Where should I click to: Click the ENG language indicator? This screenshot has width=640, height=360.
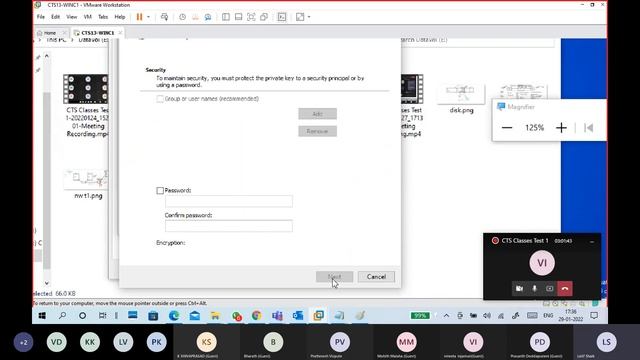(x=548, y=316)
